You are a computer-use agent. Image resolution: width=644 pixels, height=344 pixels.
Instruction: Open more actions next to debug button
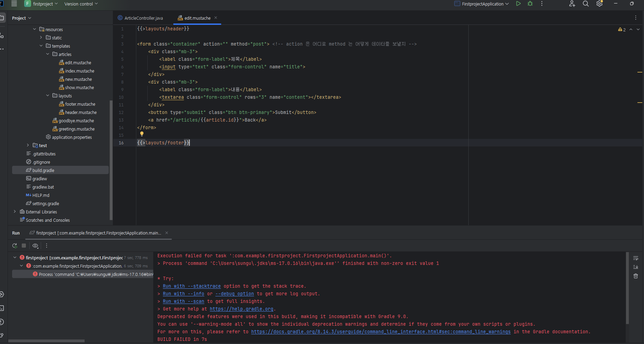(542, 4)
